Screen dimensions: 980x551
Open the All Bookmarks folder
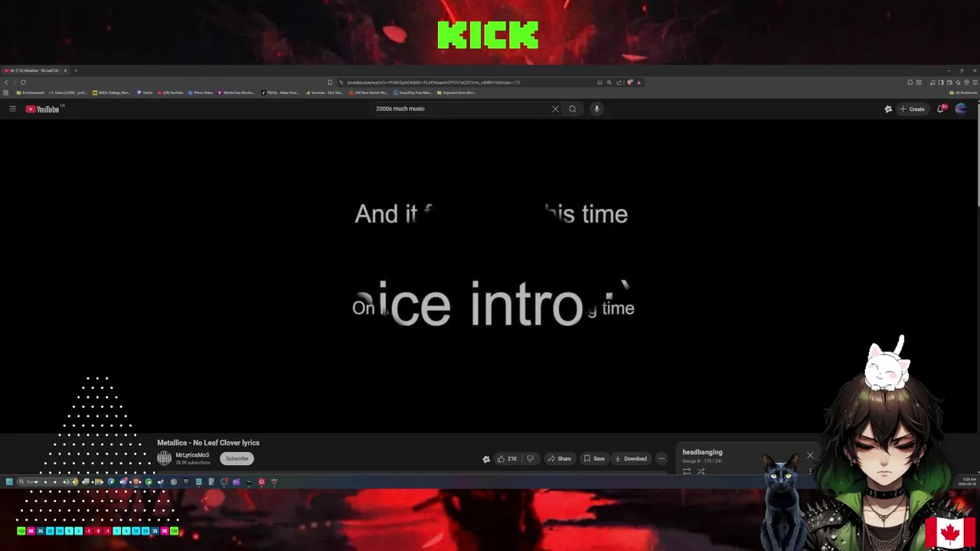pos(963,93)
